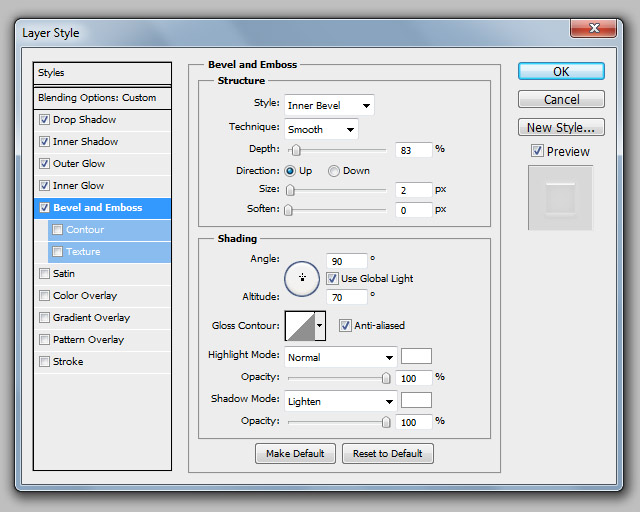Open the Technique dropdown showing Smooth
640x512 pixels.
tap(321, 129)
